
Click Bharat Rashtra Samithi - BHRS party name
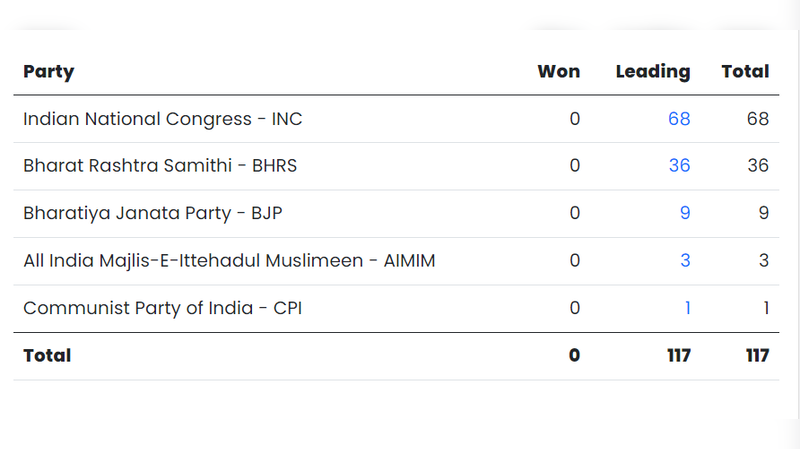tap(160, 166)
